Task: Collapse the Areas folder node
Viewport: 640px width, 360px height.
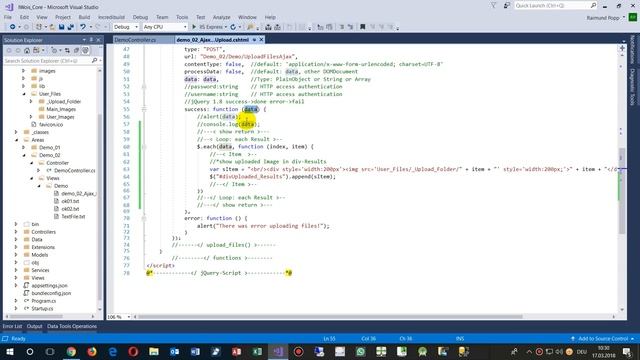Action: click(x=16, y=140)
